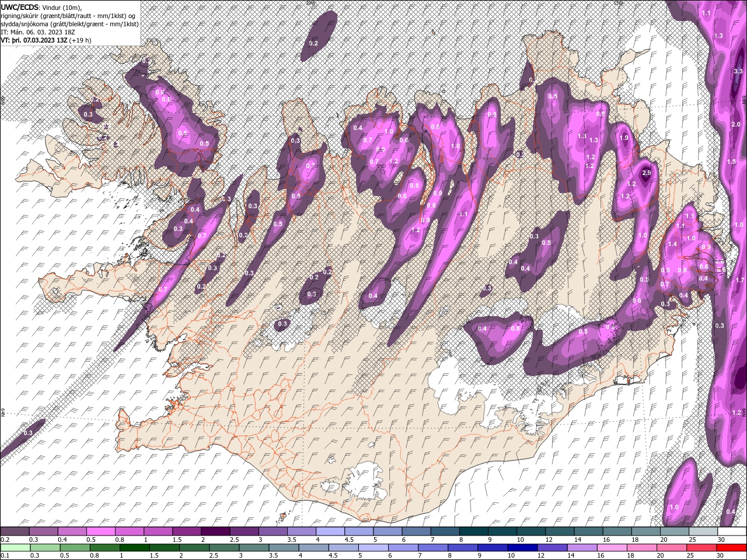The width and height of the screenshot is (747, 560).
Task: Select the 0.2 swatch in the purple snow scale
Action: click(x=15, y=531)
